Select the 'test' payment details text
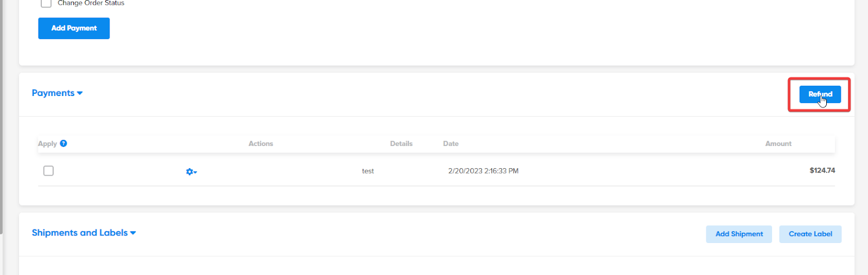 coord(368,171)
